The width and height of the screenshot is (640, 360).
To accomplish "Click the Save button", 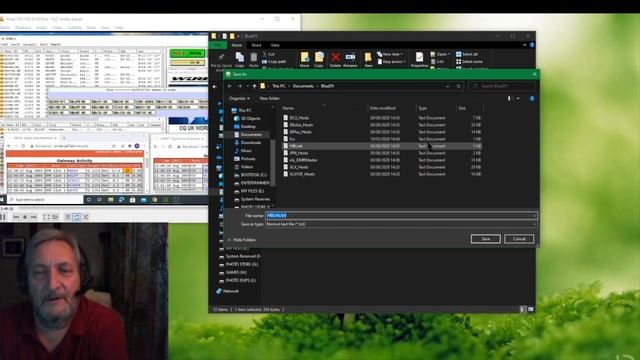I will click(485, 239).
